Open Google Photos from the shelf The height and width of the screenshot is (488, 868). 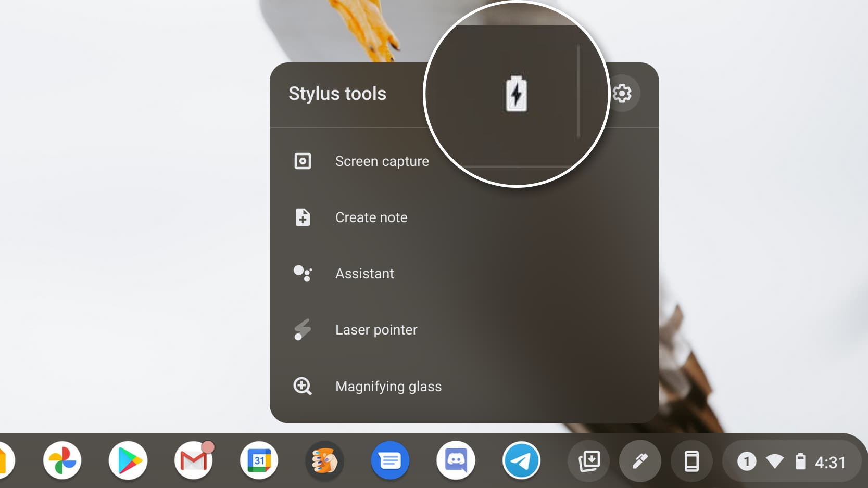(x=62, y=461)
